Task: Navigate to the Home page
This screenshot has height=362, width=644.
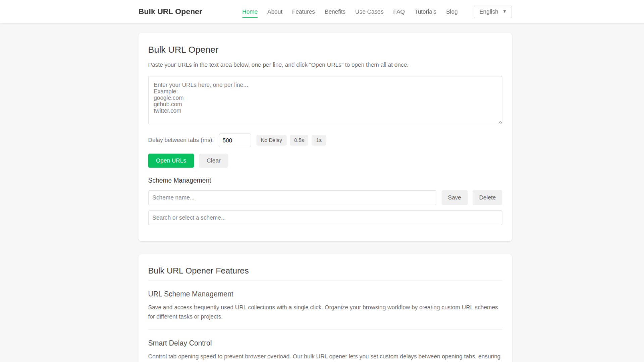Action: coord(250,12)
